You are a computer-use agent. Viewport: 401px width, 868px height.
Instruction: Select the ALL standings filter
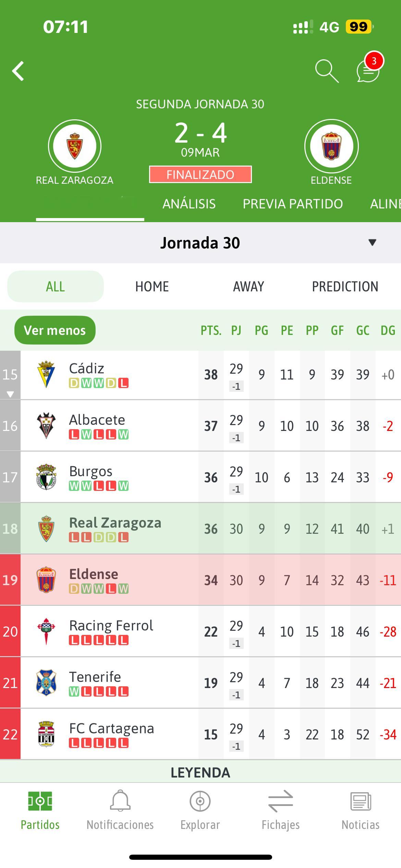click(56, 286)
